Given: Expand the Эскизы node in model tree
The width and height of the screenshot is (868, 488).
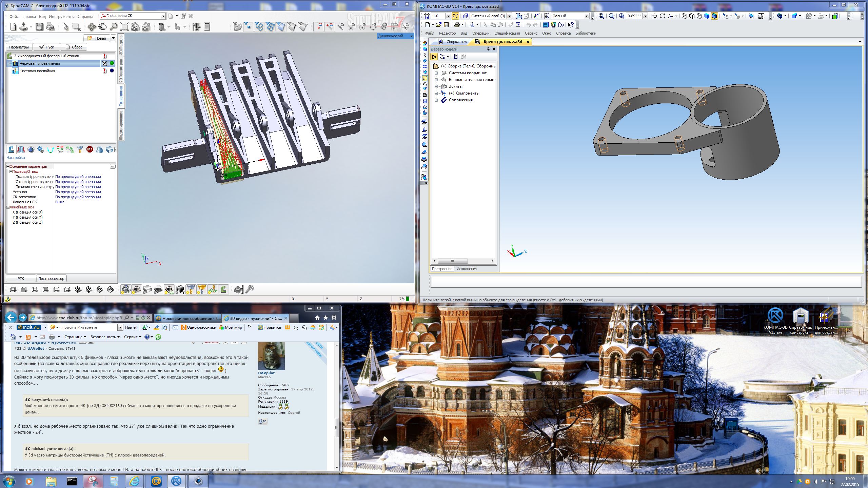Looking at the screenshot, I should pos(436,86).
